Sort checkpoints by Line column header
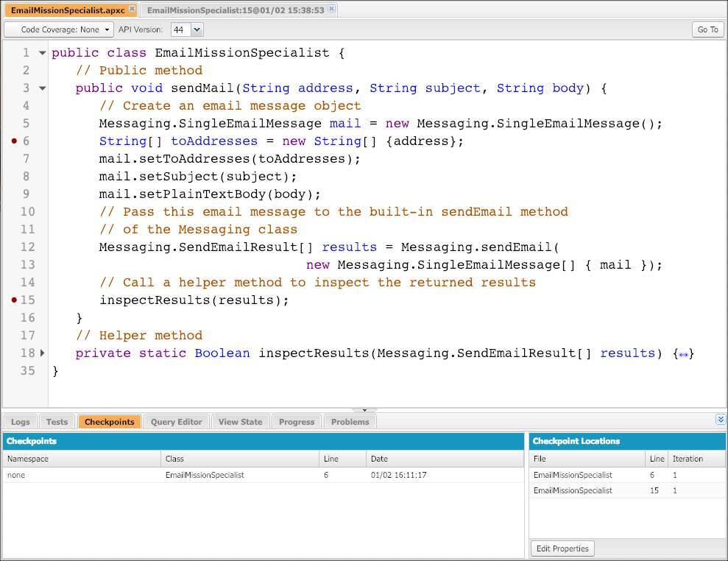Viewport: 728px width, 561px height. coord(342,459)
